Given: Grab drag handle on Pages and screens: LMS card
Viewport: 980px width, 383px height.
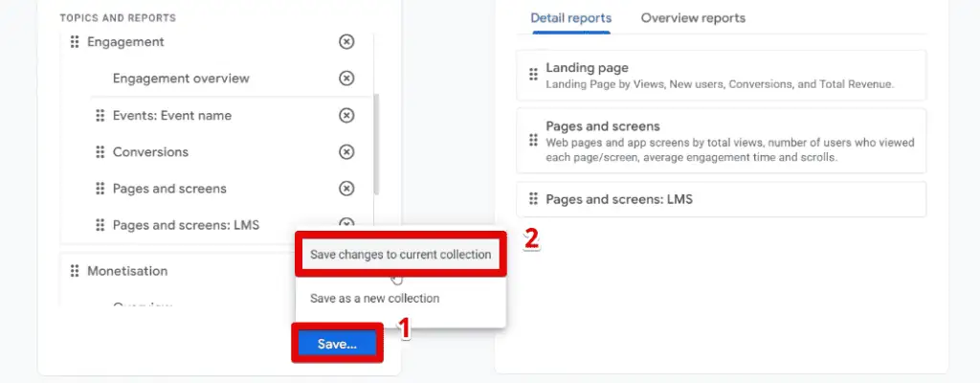Looking at the screenshot, I should click(x=533, y=199).
